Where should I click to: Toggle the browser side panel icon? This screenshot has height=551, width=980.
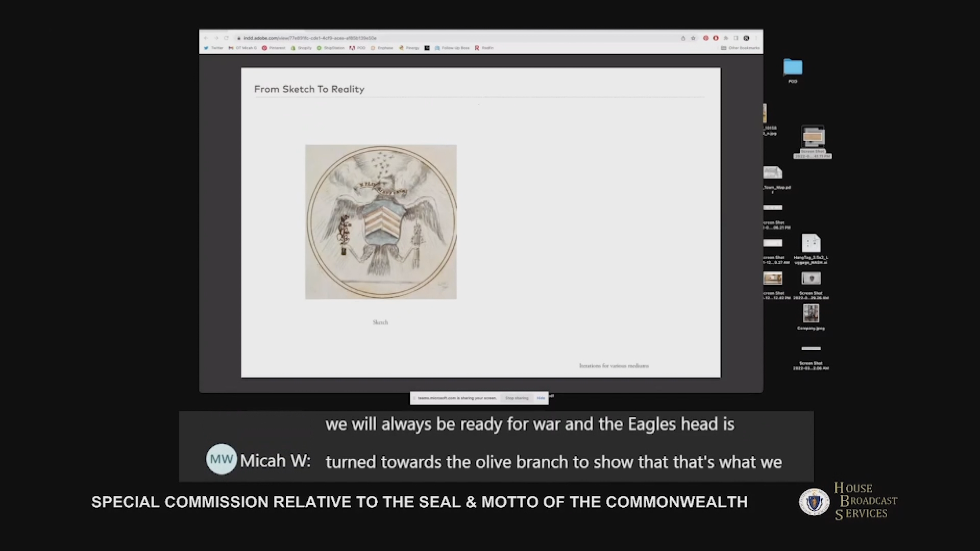[736, 38]
